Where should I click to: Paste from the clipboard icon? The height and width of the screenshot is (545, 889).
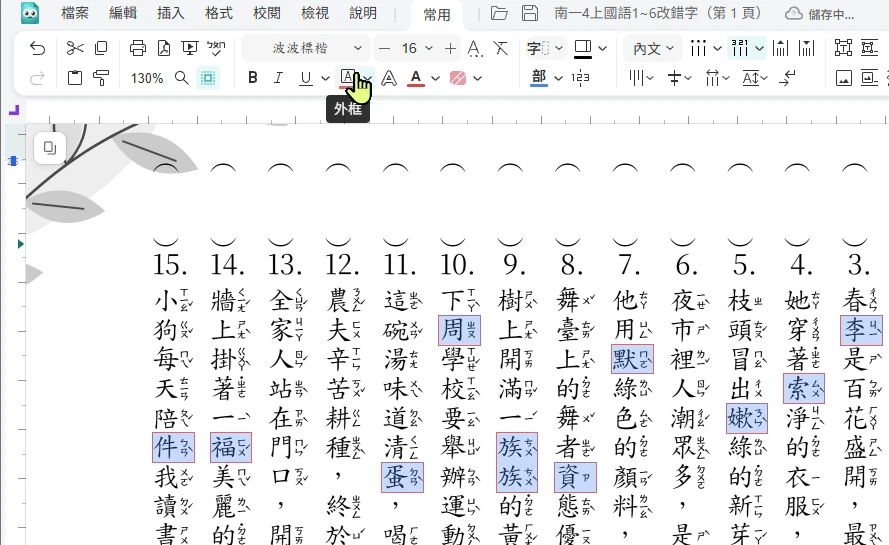pyautogui.click(x=75, y=78)
